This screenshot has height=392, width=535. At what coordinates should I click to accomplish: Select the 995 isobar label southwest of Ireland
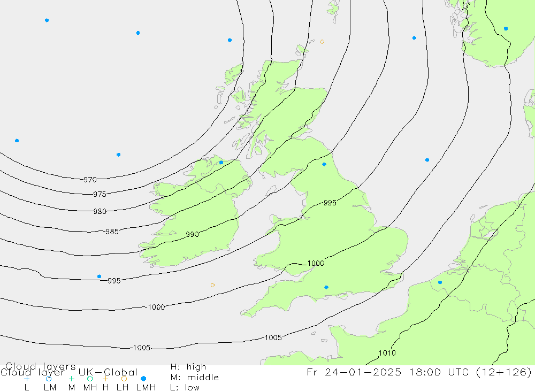coord(114,281)
